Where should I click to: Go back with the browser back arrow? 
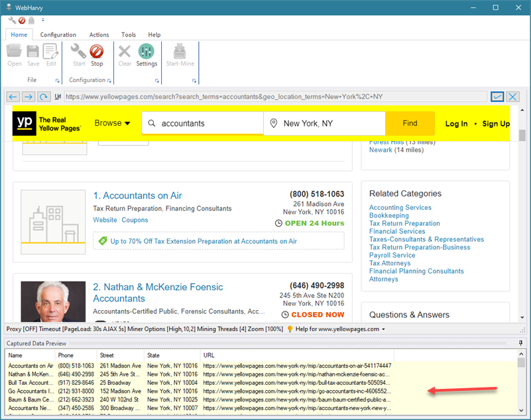coord(13,97)
